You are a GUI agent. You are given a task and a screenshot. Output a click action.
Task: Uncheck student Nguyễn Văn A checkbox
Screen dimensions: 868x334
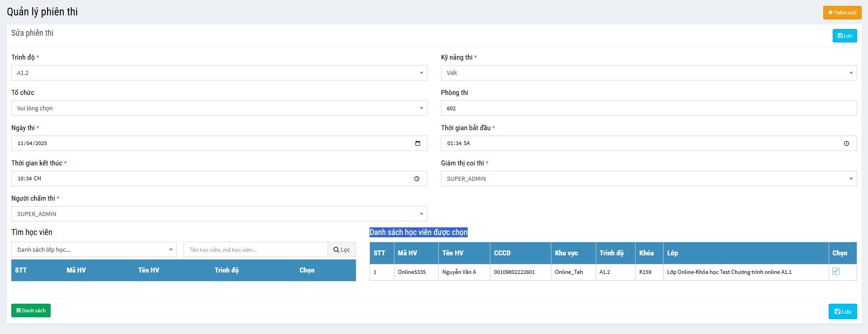[x=836, y=271]
